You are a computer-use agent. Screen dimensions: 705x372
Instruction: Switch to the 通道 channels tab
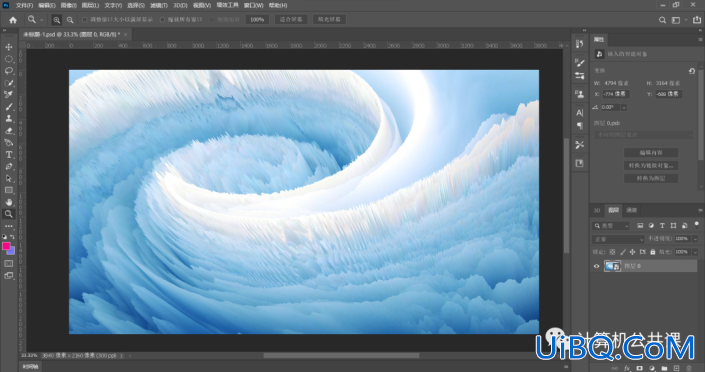click(x=631, y=210)
